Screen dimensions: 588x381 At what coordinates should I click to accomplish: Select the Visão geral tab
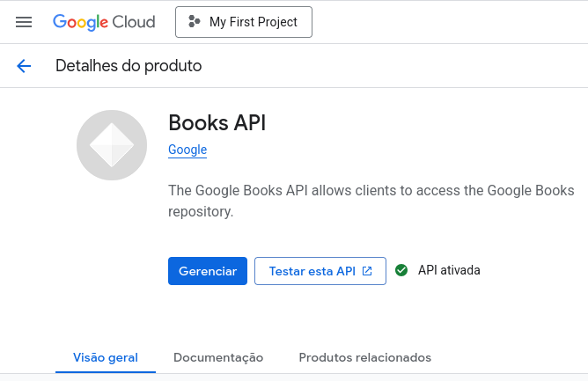tap(106, 357)
